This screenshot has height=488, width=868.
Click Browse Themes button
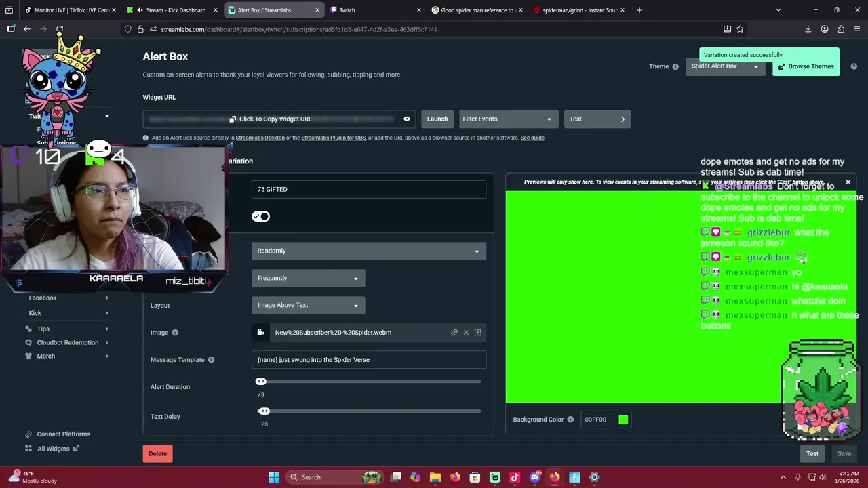[806, 66]
